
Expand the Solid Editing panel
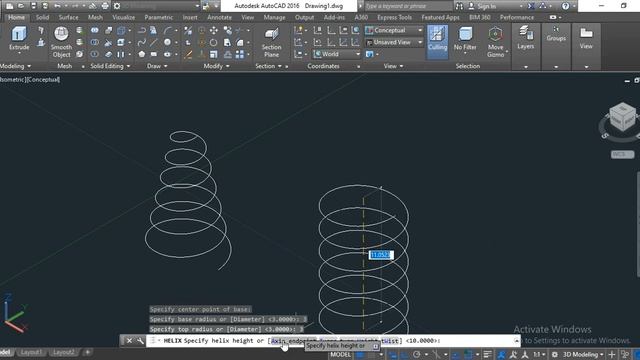tap(110, 66)
